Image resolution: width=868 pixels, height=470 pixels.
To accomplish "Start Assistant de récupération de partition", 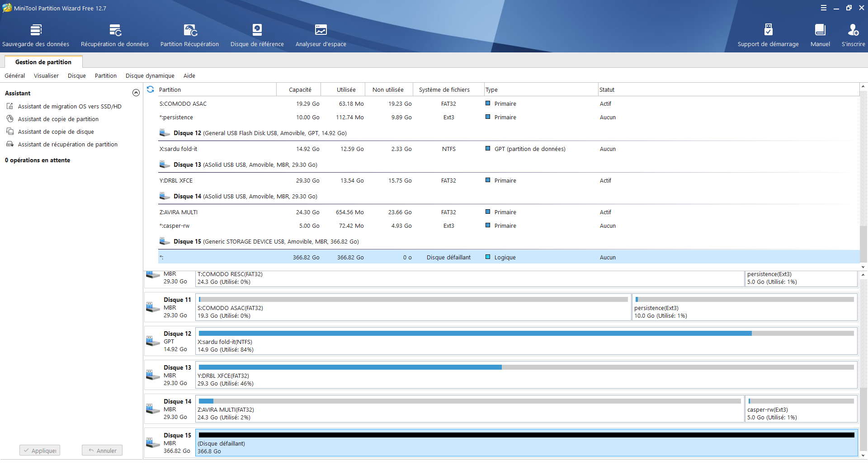I will 68,144.
